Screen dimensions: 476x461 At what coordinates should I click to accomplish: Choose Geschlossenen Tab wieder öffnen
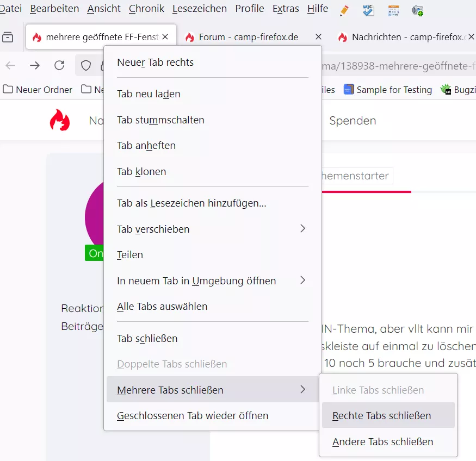tap(213, 415)
